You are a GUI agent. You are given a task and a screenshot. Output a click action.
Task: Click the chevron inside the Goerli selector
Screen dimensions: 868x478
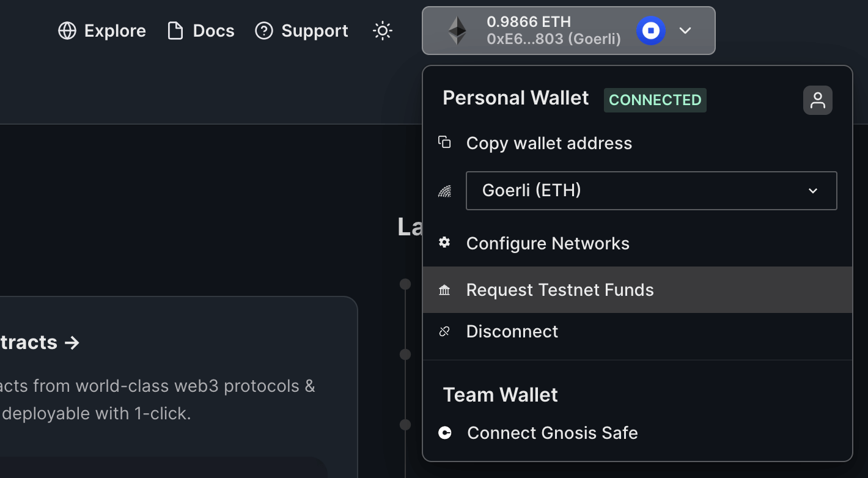click(813, 190)
